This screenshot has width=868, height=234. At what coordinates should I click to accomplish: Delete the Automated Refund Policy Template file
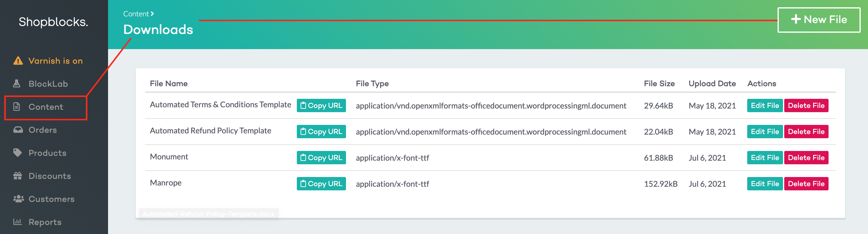(x=806, y=132)
